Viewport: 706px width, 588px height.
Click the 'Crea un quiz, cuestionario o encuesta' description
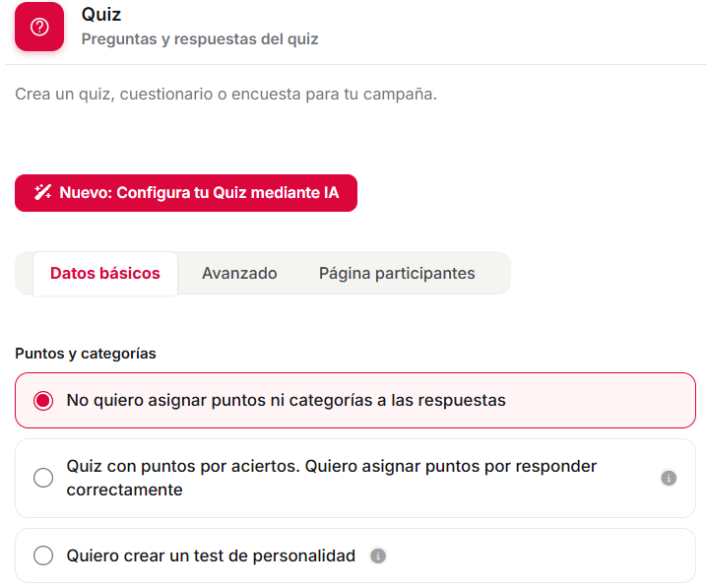226,95
